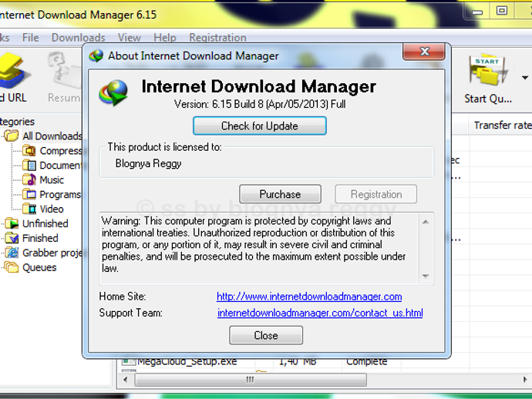Click the Purchase button
This screenshot has height=399, width=532.
[x=280, y=194]
